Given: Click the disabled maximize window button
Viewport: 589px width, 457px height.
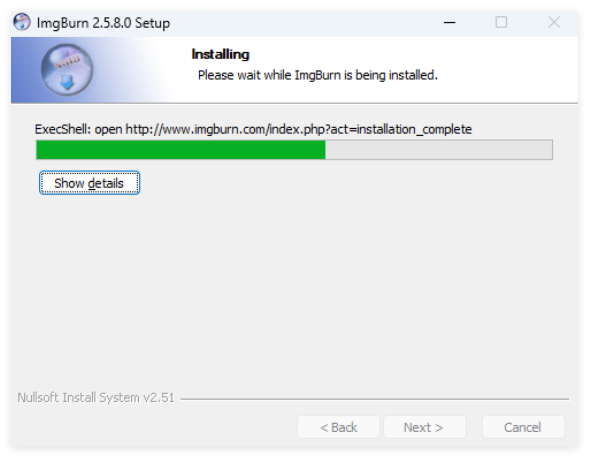Looking at the screenshot, I should tap(501, 23).
